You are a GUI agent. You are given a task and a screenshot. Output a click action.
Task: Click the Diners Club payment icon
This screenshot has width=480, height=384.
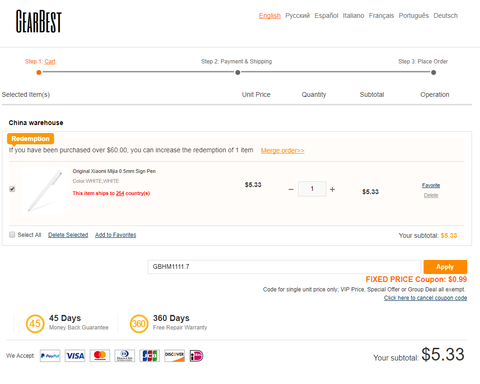pos(125,356)
